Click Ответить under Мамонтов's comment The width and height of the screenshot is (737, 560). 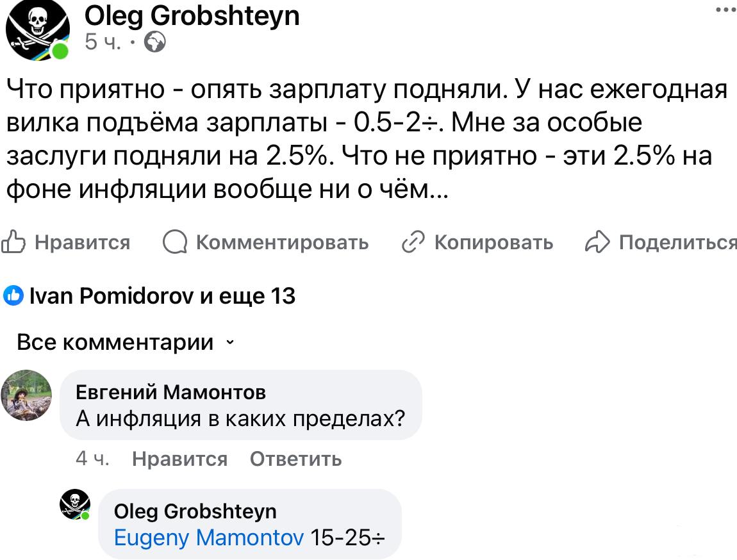click(x=295, y=459)
